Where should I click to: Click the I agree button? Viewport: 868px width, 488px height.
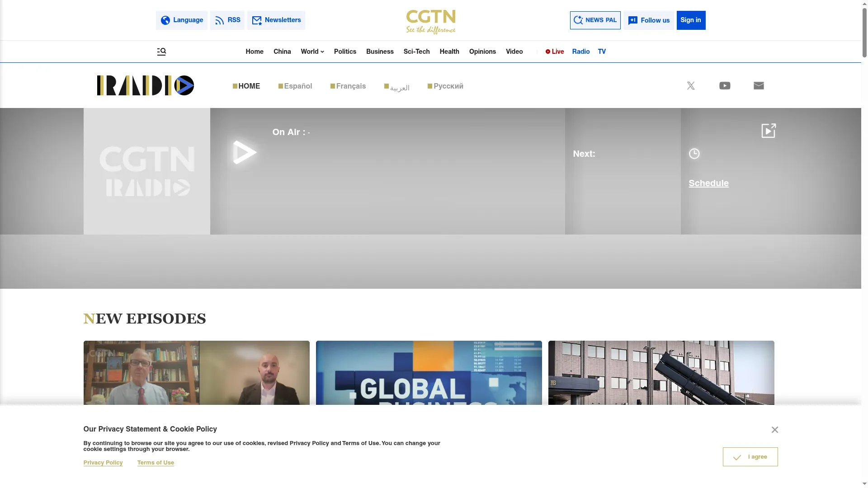tap(750, 457)
